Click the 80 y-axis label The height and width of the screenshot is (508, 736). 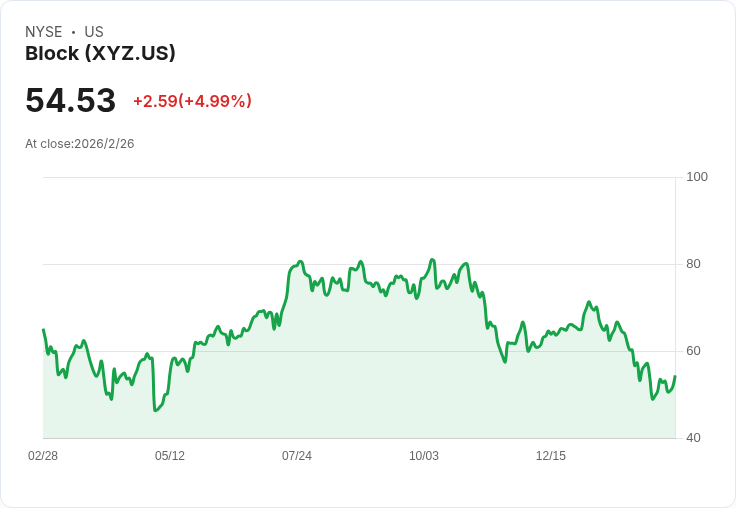pos(693,264)
